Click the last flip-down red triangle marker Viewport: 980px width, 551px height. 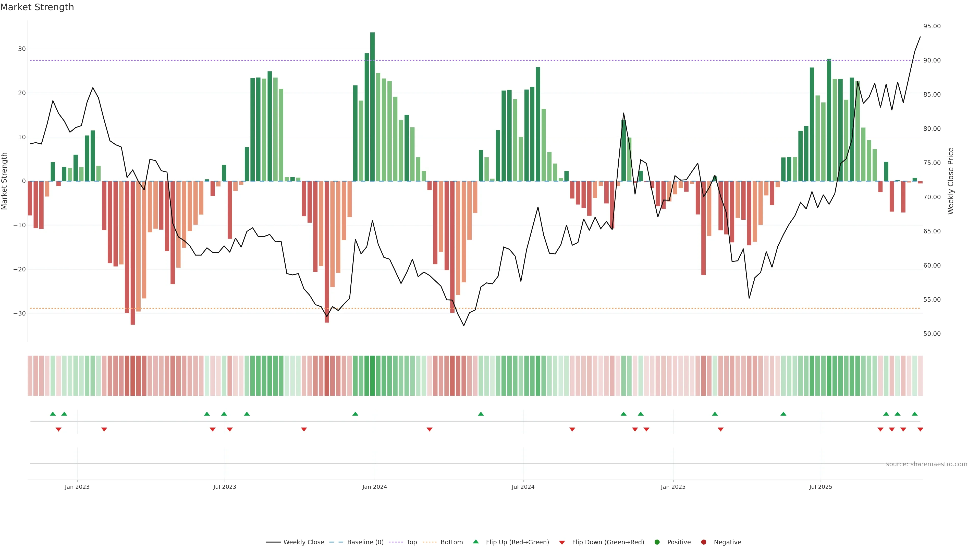(x=920, y=429)
